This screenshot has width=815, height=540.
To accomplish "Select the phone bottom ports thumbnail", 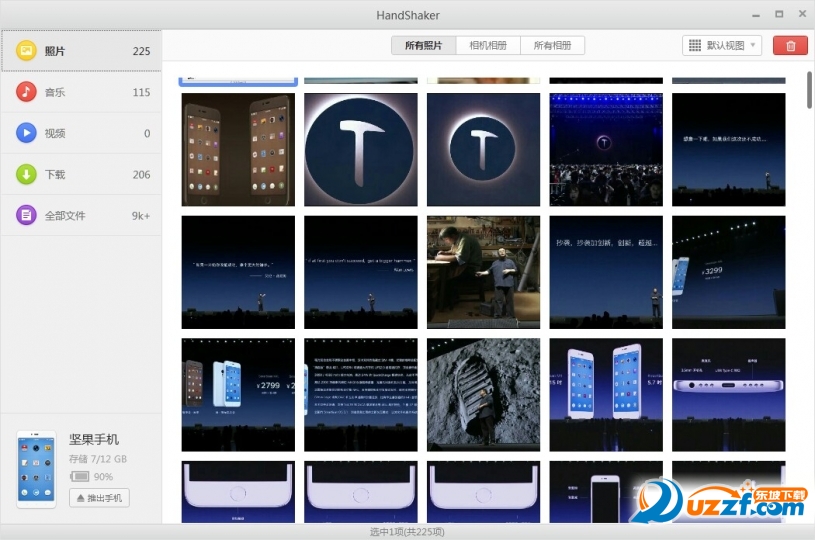I will (x=729, y=395).
